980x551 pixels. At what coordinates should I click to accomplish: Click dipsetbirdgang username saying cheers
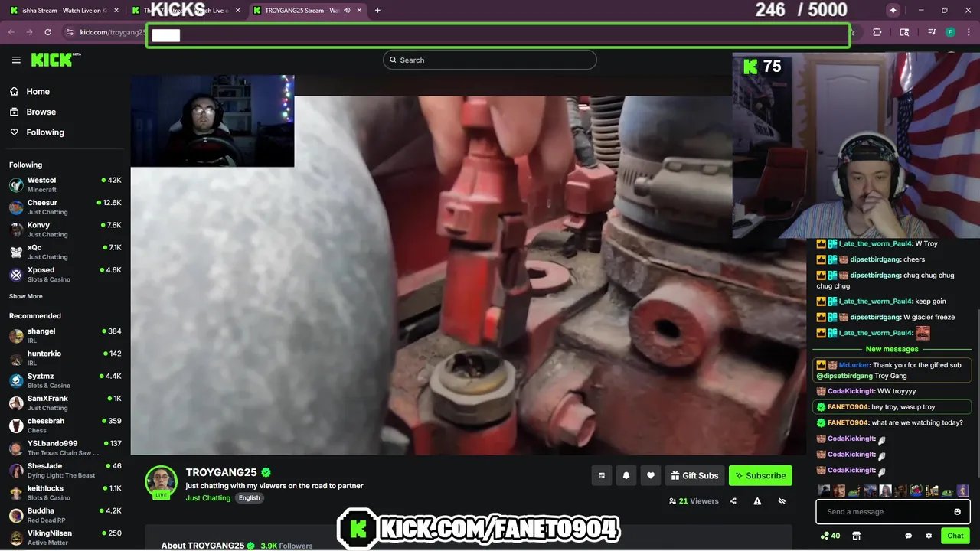[875, 259]
